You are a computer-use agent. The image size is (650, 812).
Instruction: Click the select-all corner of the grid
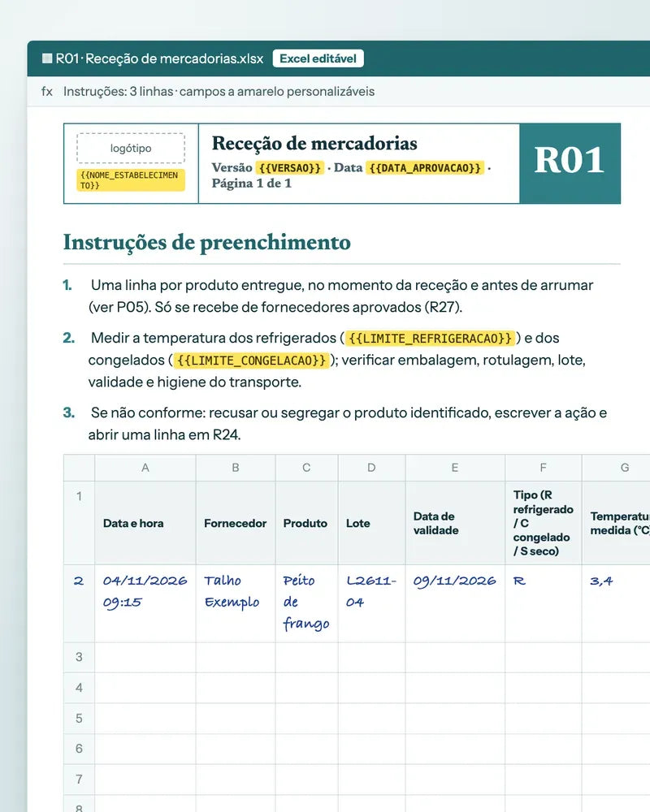(x=80, y=468)
